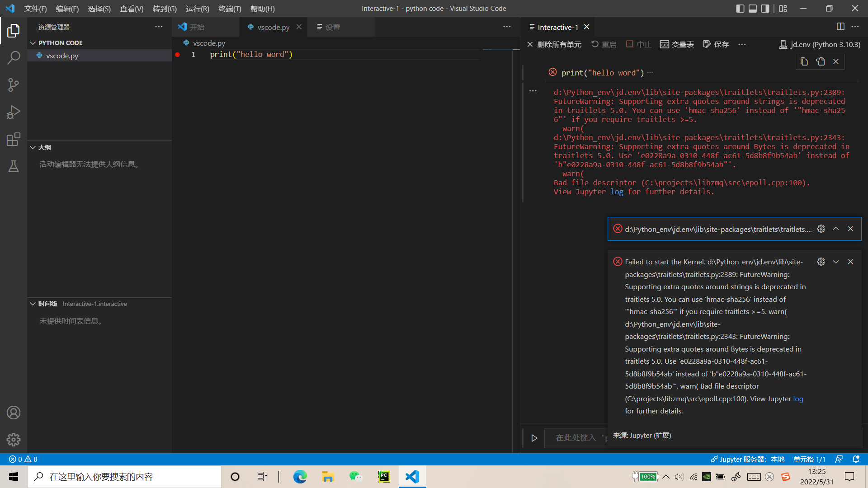Click 保存 save button
The width and height of the screenshot is (868, 488).
[716, 44]
